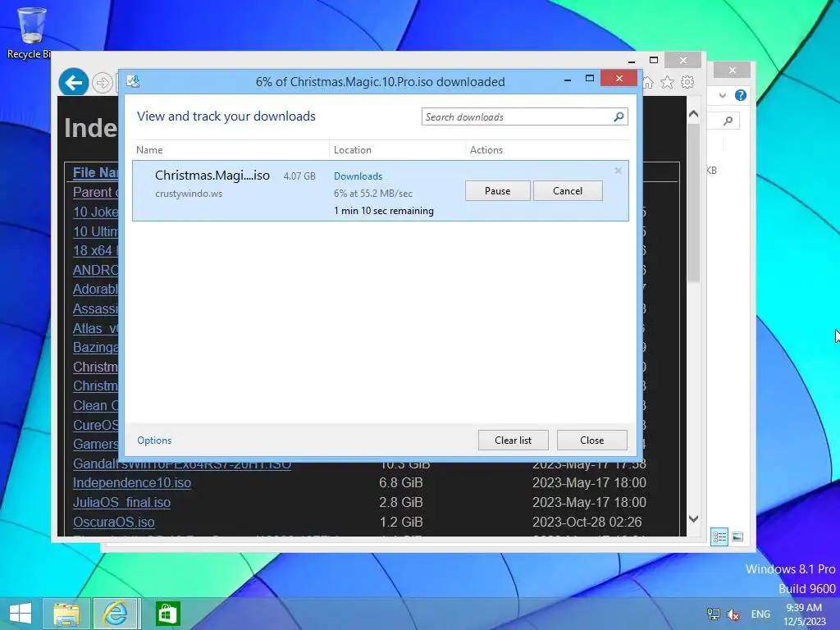840x630 pixels.
Task: Click the Close button in download manager
Action: pos(591,441)
